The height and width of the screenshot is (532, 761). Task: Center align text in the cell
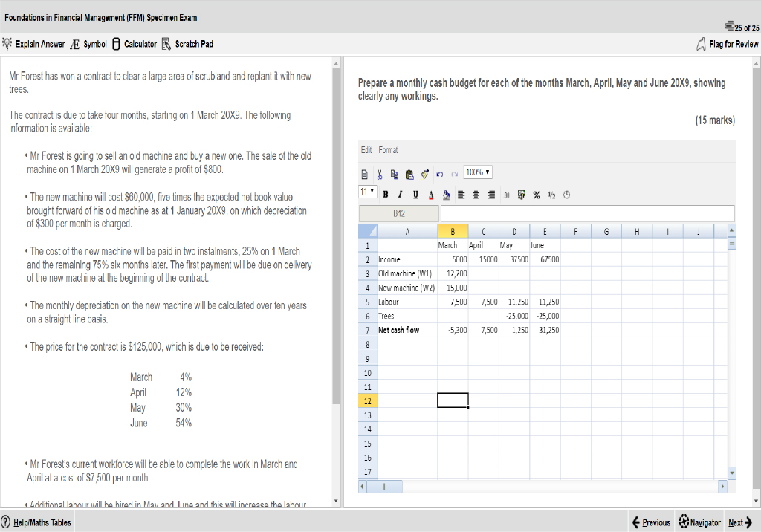[475, 195]
